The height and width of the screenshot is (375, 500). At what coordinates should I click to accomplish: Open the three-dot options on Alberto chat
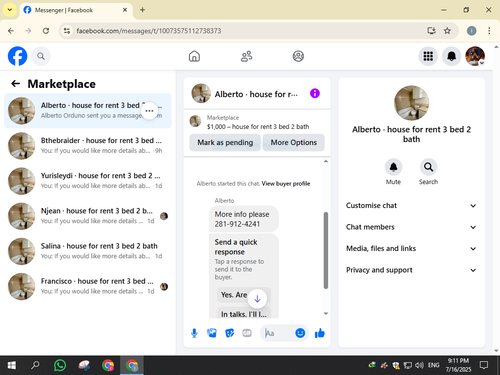coord(149,111)
